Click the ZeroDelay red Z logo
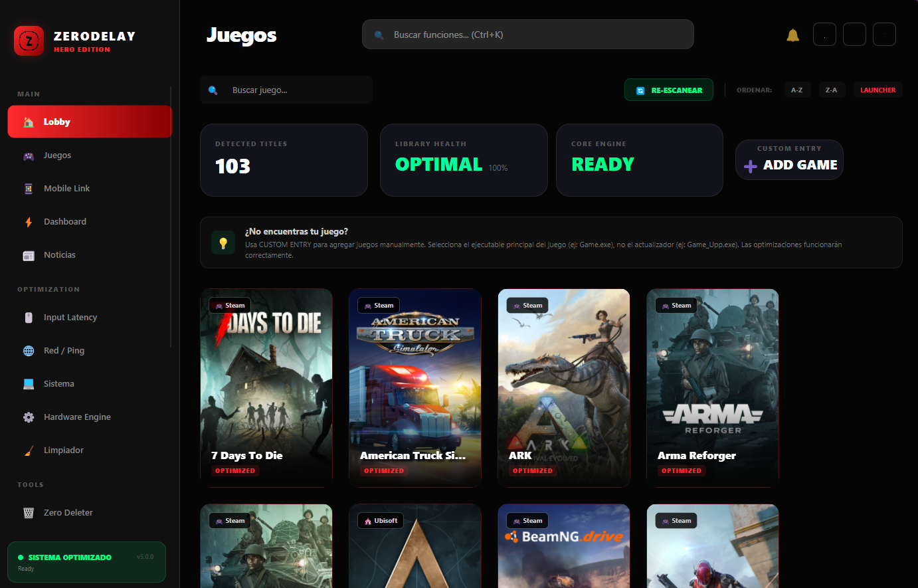 [29, 41]
